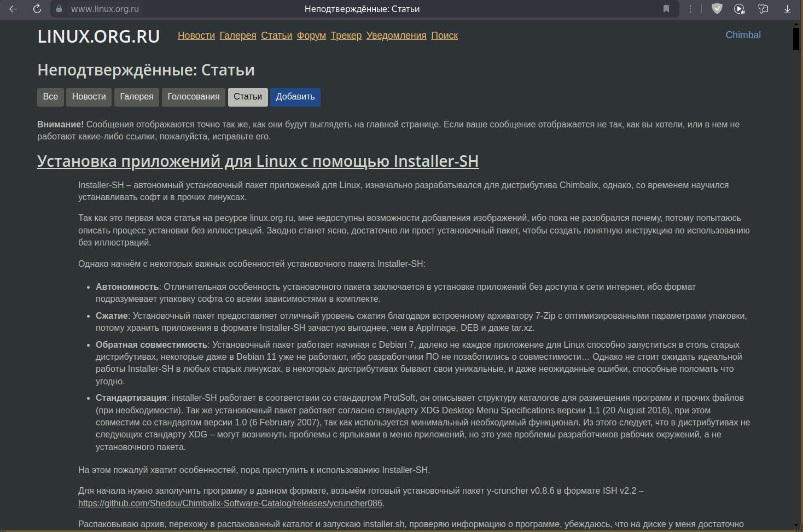
Task: Select the Новости filter tab
Action: tap(89, 97)
